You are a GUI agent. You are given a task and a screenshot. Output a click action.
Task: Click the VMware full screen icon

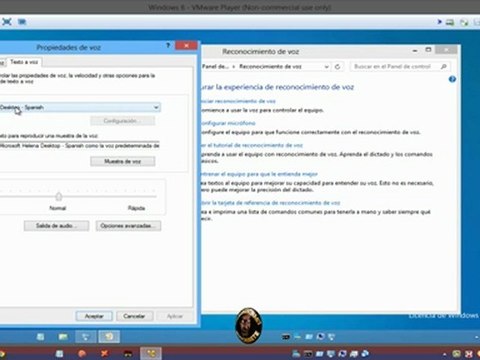(7, 22)
